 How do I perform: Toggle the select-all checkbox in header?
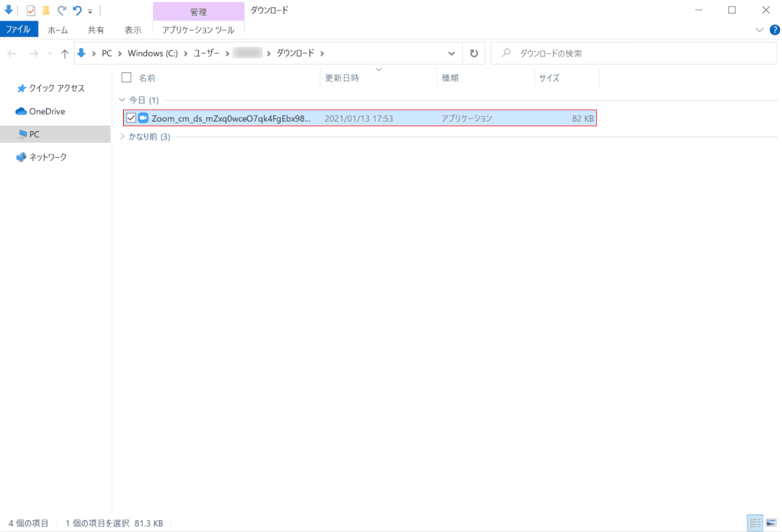(126, 77)
